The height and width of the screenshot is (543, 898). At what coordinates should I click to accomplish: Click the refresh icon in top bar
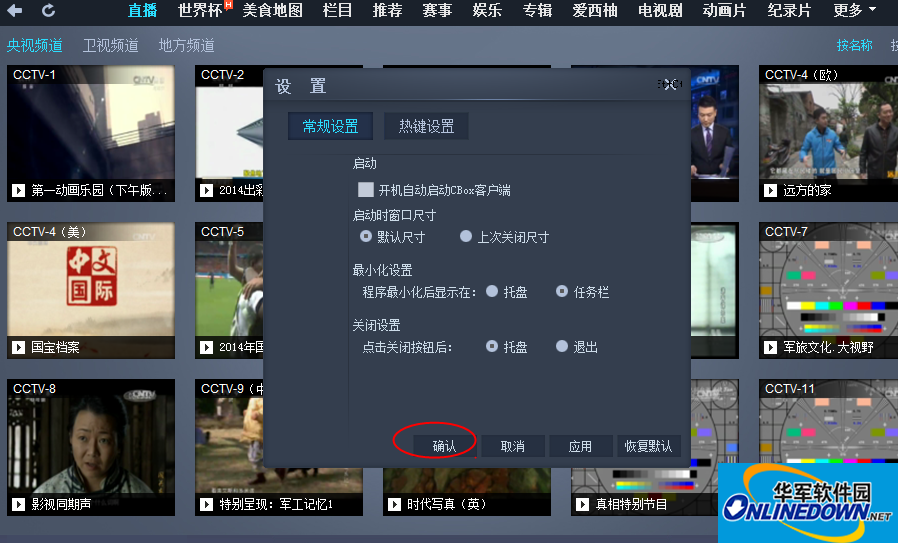tap(48, 11)
